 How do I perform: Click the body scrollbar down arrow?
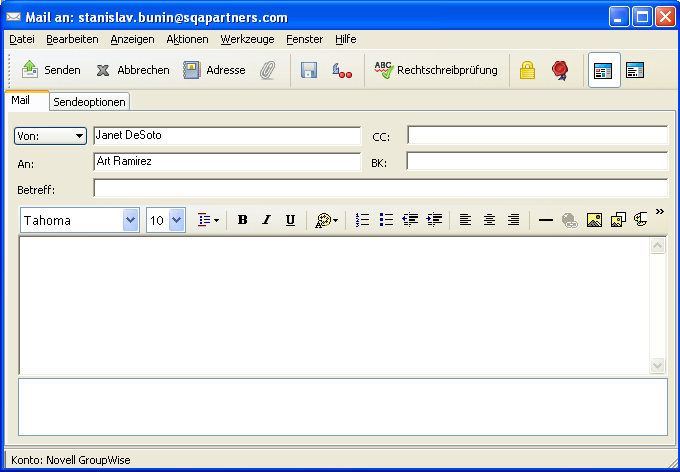(657, 365)
